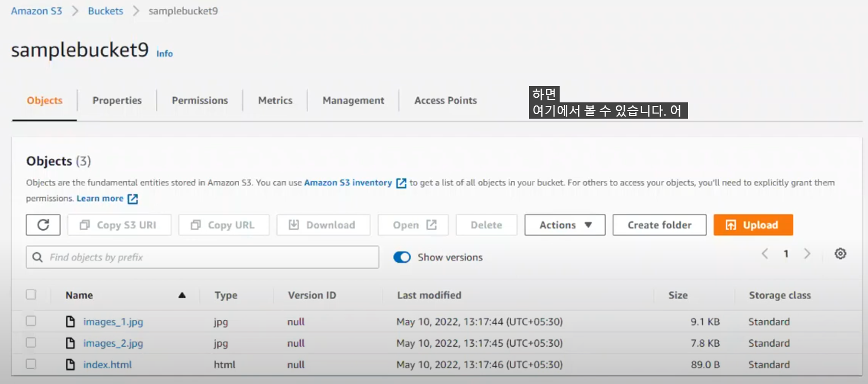This screenshot has width=868, height=384.
Task: Open the images_2.jpg object link
Action: [113, 343]
